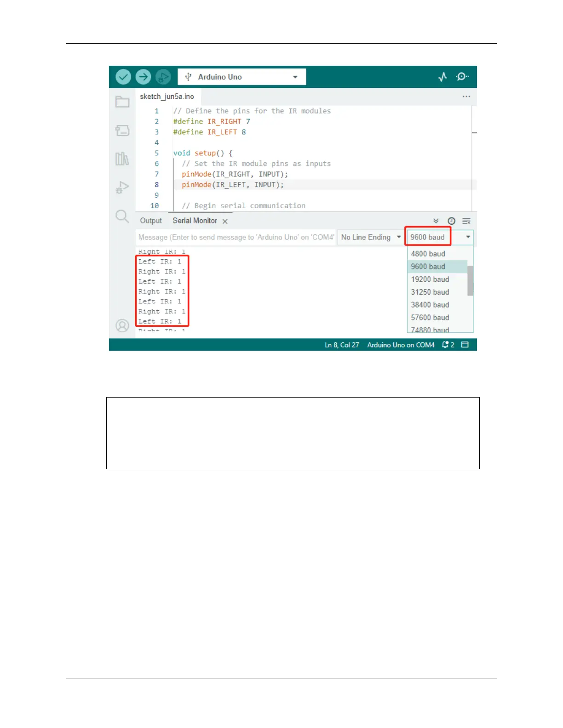Click Arduino Uno on COM4 status entry

click(401, 345)
